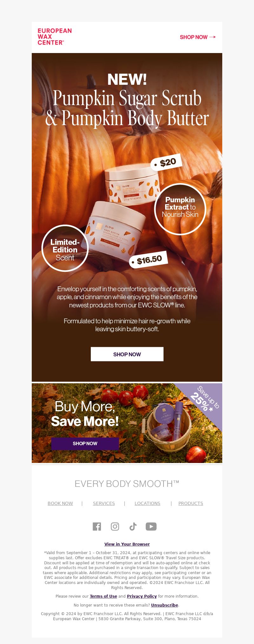Click the Limited-Edition Scent circle badge
This screenshot has height=644, width=254.
click(x=65, y=248)
